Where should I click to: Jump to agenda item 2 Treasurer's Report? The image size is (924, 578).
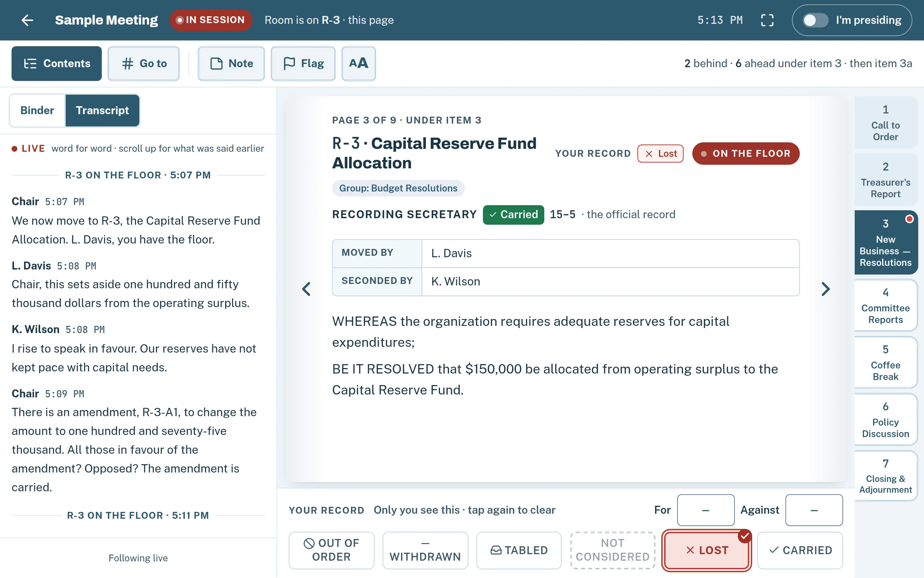pyautogui.click(x=885, y=180)
